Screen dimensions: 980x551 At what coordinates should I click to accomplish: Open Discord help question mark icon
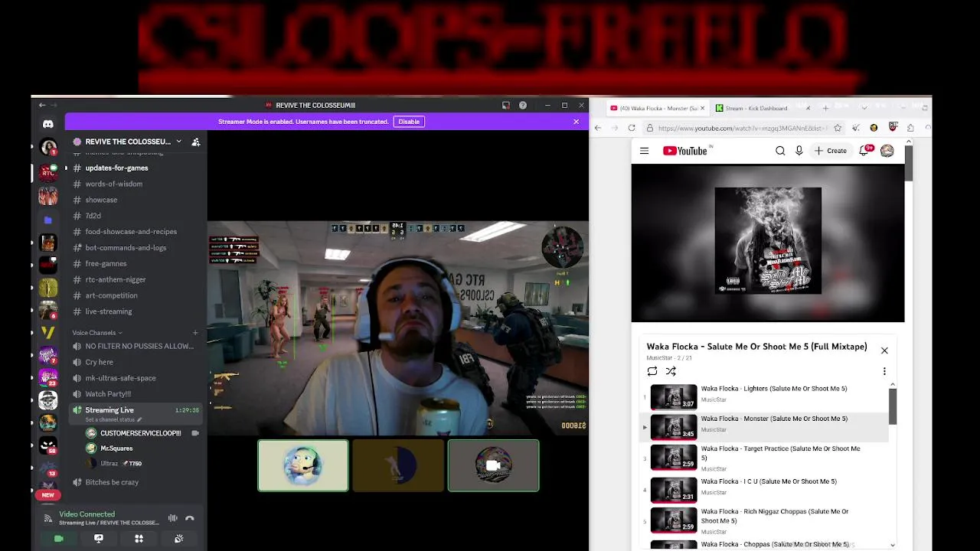pyautogui.click(x=523, y=105)
